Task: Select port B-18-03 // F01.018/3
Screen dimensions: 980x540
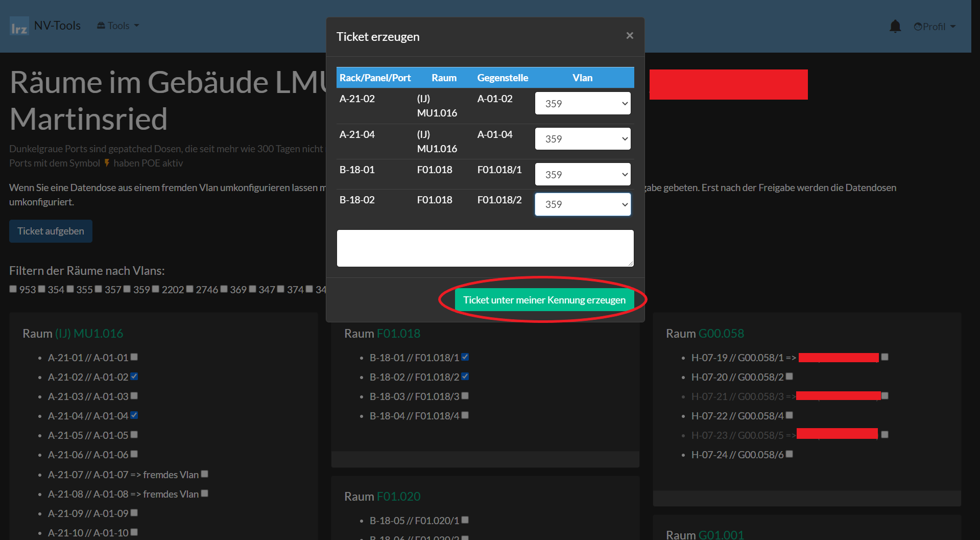Action: click(x=465, y=396)
